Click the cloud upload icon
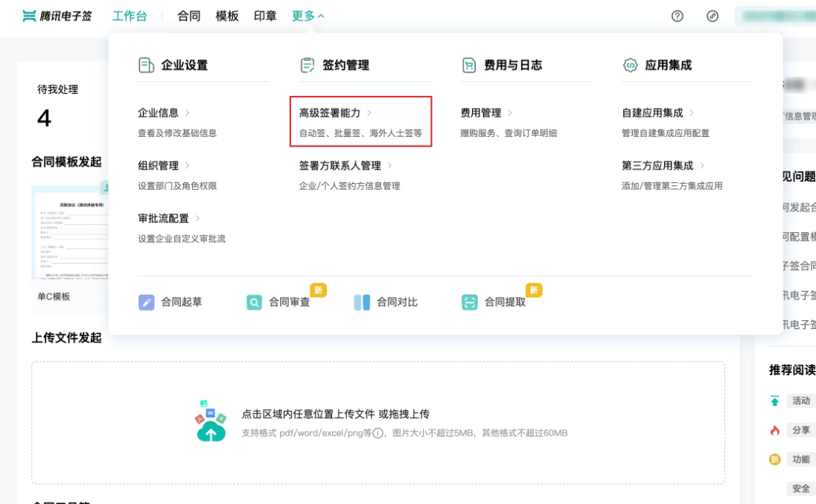816x504 pixels. 211,421
